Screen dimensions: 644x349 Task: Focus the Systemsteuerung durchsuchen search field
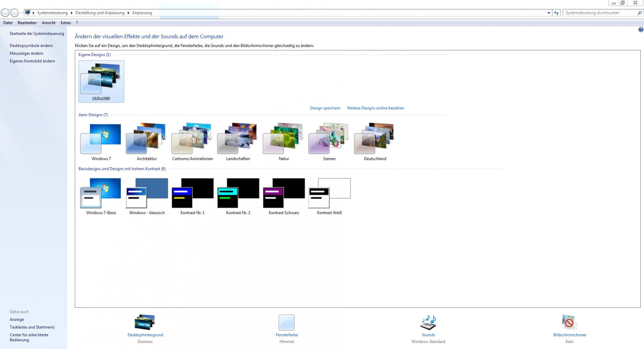coord(600,13)
